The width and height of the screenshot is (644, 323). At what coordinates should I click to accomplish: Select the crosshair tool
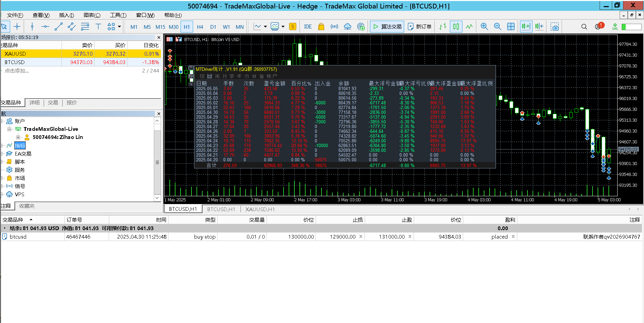pyautogui.click(x=17, y=27)
